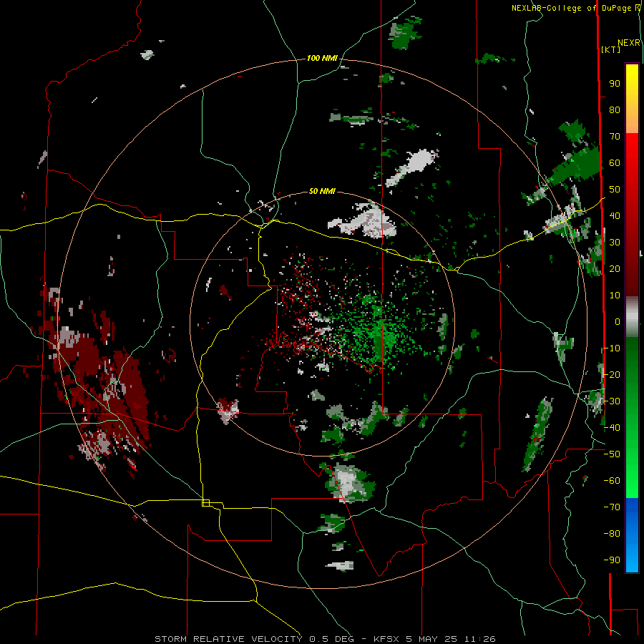The height and width of the screenshot is (644, 644).
Task: Click the -90 value on velocity scale
Action: click(612, 560)
